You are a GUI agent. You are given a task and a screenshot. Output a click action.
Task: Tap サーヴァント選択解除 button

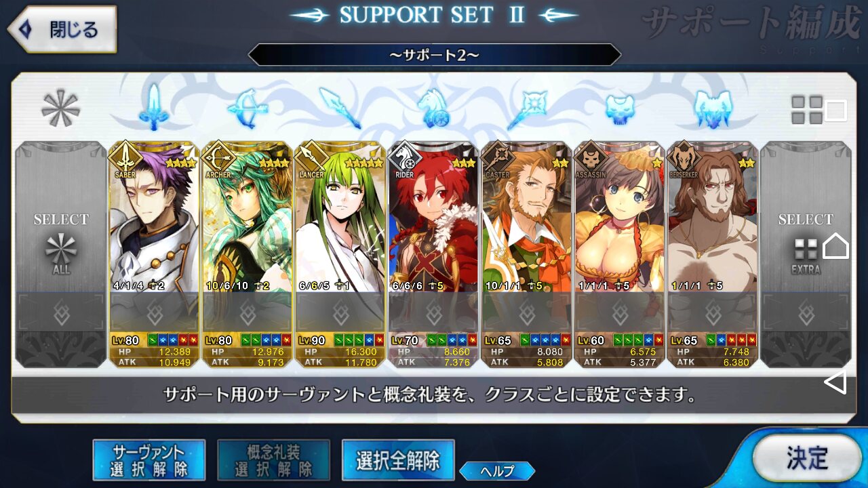pyautogui.click(x=149, y=460)
